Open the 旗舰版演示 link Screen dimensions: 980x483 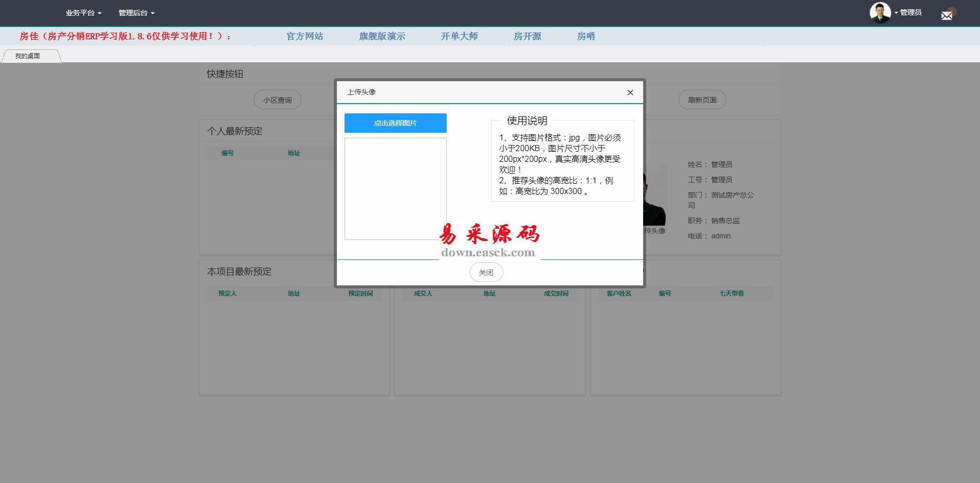point(382,36)
